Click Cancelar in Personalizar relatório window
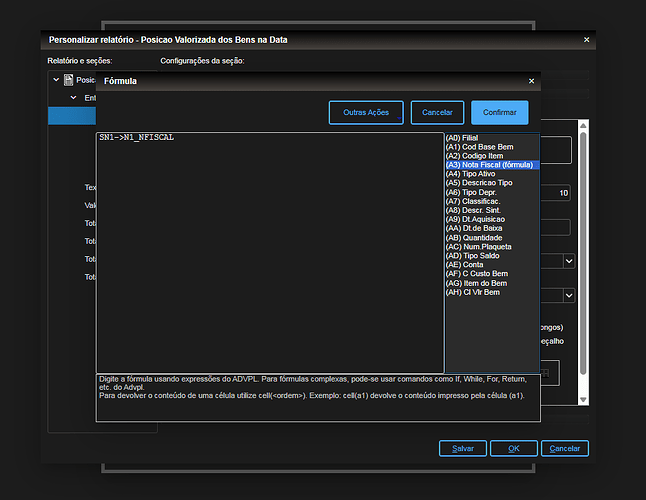The height and width of the screenshot is (500, 646). coord(564,449)
